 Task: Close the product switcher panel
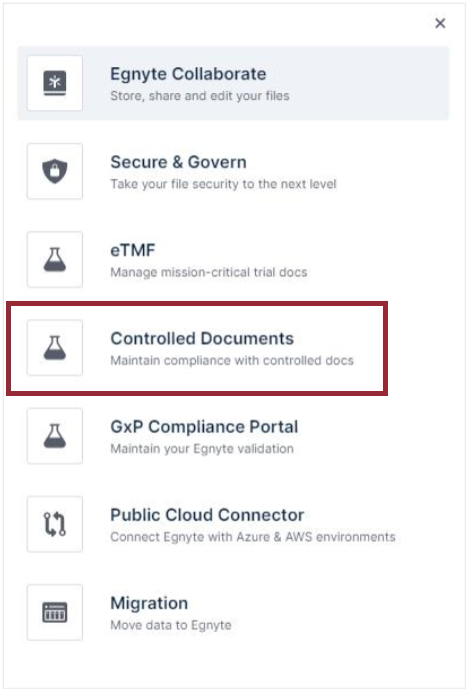pyautogui.click(x=440, y=23)
